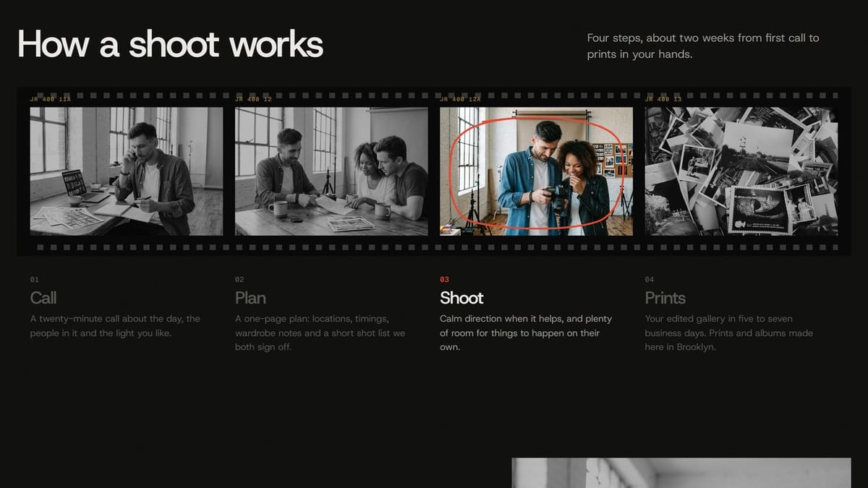The image size is (868, 488).
Task: Select the 'Call' step title
Action: tap(43, 298)
